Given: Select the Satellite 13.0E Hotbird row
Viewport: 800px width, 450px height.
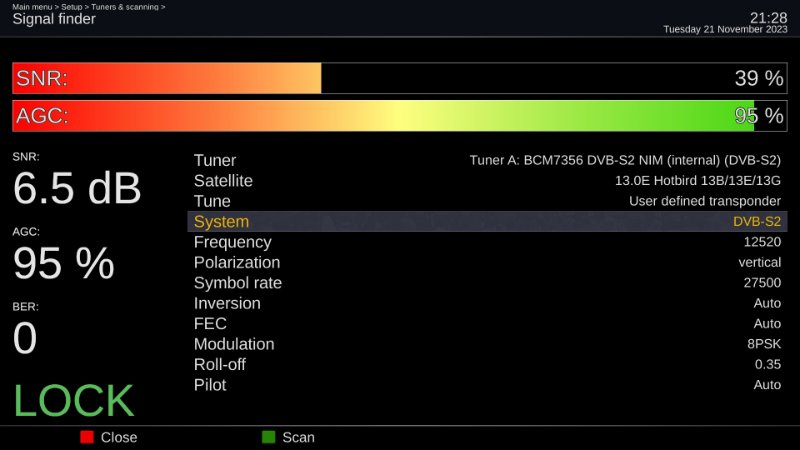Looking at the screenshot, I should coord(487,181).
